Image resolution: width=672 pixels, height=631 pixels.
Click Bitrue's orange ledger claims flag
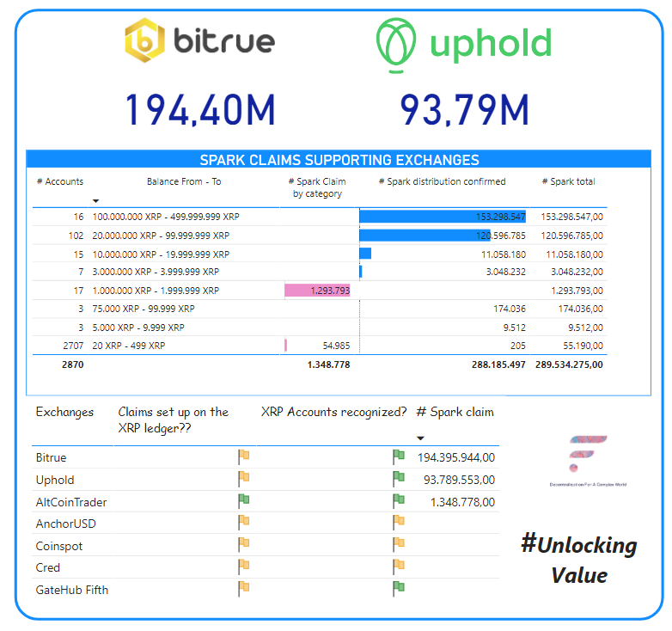(244, 456)
